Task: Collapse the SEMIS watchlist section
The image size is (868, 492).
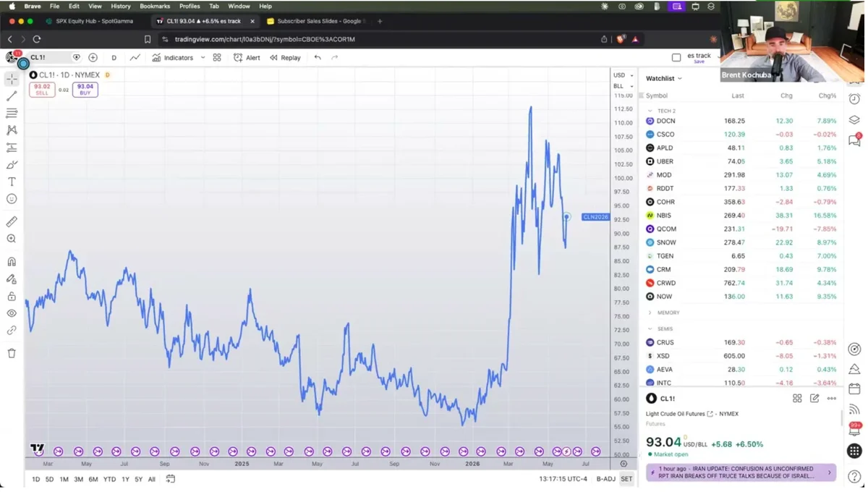Action: (x=650, y=328)
